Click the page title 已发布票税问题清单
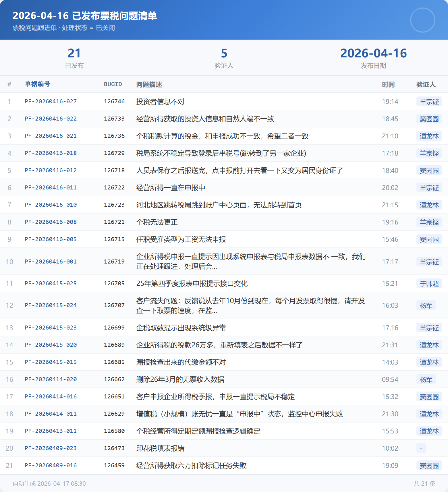Viewport: 448px width, 492px height. [114, 16]
